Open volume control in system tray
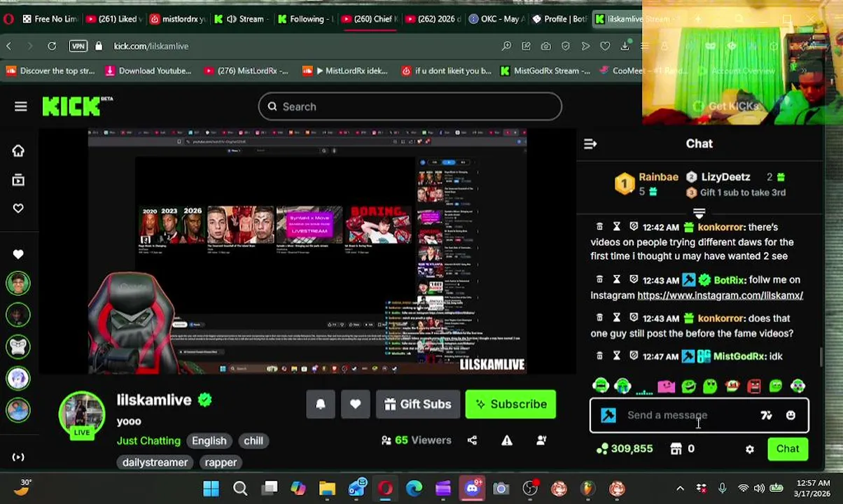843x504 pixels. (x=760, y=488)
